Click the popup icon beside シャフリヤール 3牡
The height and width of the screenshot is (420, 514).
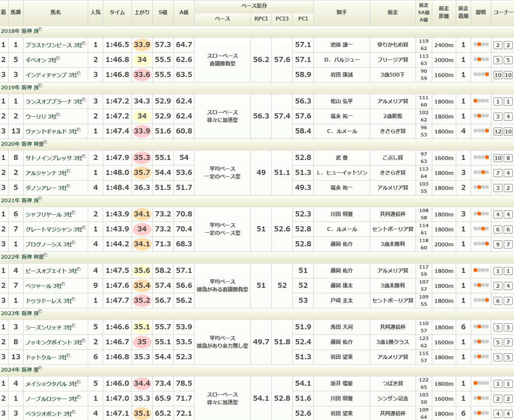pos(74,213)
